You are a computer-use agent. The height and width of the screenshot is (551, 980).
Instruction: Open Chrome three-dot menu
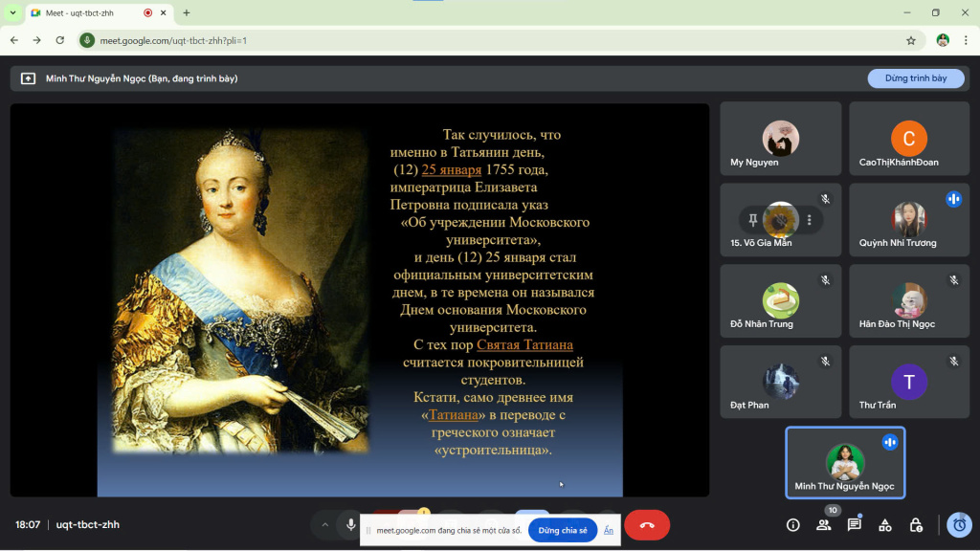tap(966, 40)
